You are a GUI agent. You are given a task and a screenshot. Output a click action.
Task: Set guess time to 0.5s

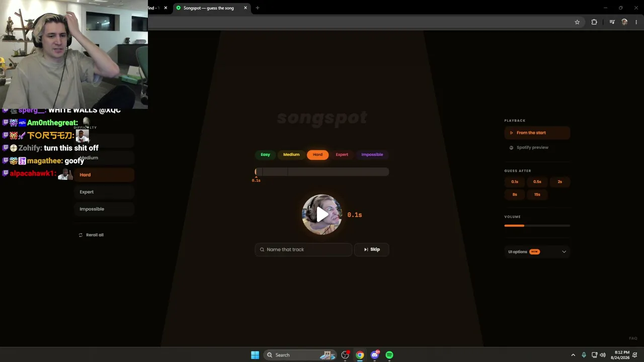click(537, 182)
